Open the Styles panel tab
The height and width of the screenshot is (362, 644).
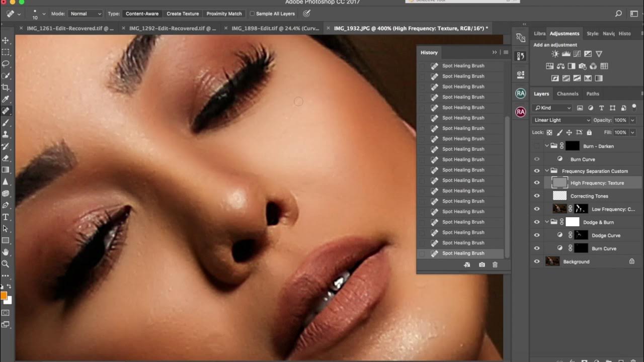pyautogui.click(x=593, y=34)
